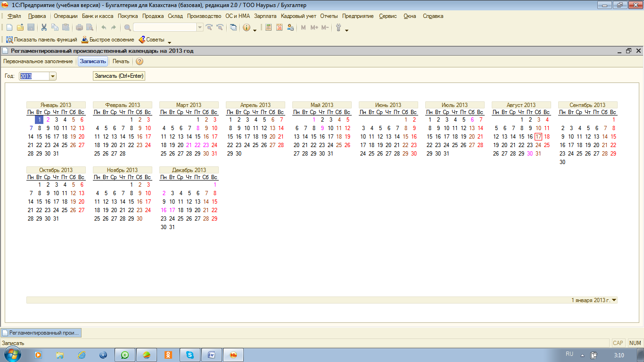
Task: Click the M+ memory add button
Action: point(314,28)
